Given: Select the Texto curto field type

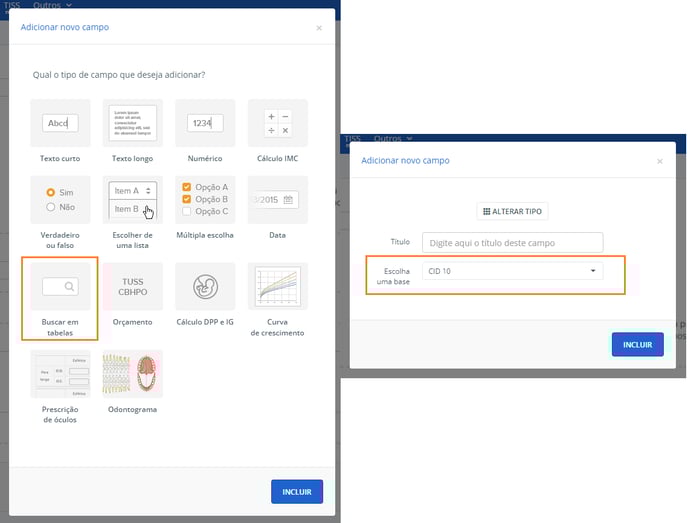Looking at the screenshot, I should (59, 124).
